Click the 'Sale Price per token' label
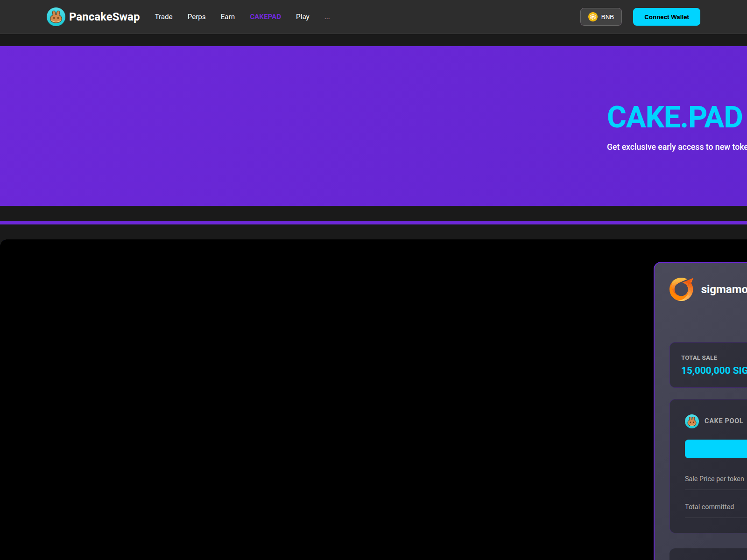Viewport: 747px width, 560px height. pos(714,479)
